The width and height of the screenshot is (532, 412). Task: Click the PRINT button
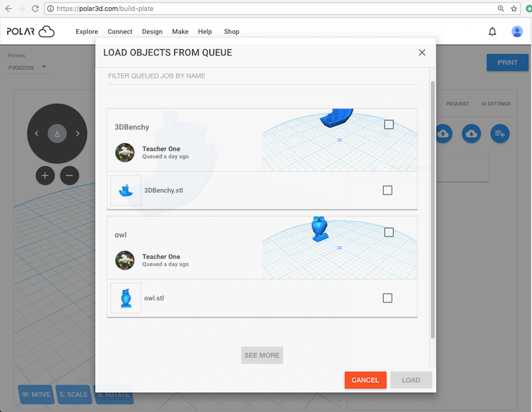(x=507, y=63)
